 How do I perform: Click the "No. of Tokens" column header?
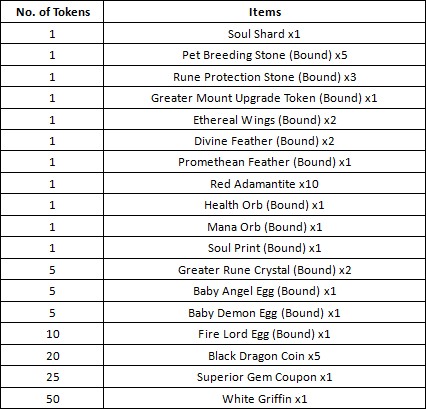[52, 12]
